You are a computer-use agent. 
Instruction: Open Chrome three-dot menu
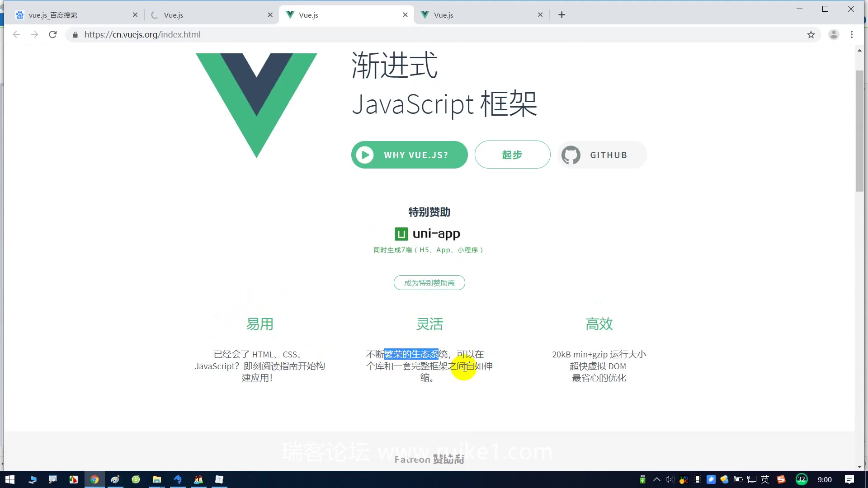(x=852, y=34)
